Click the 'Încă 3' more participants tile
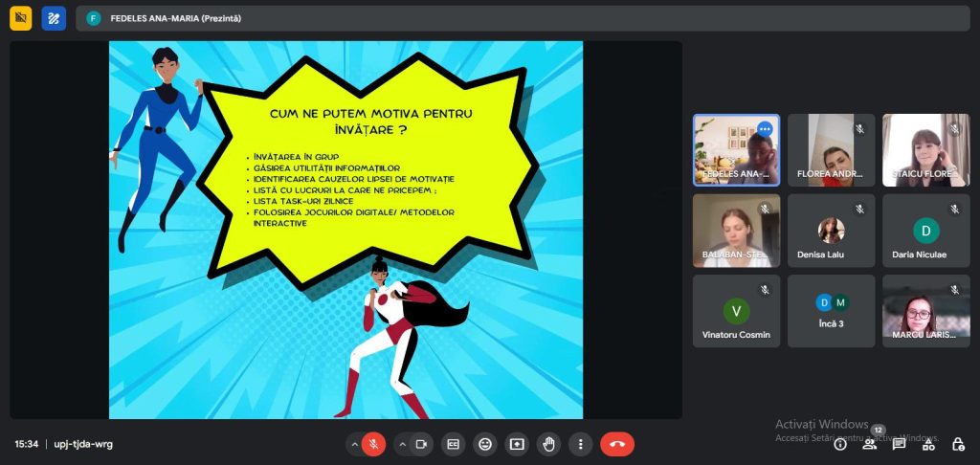This screenshot has height=465, width=980. pyautogui.click(x=831, y=311)
